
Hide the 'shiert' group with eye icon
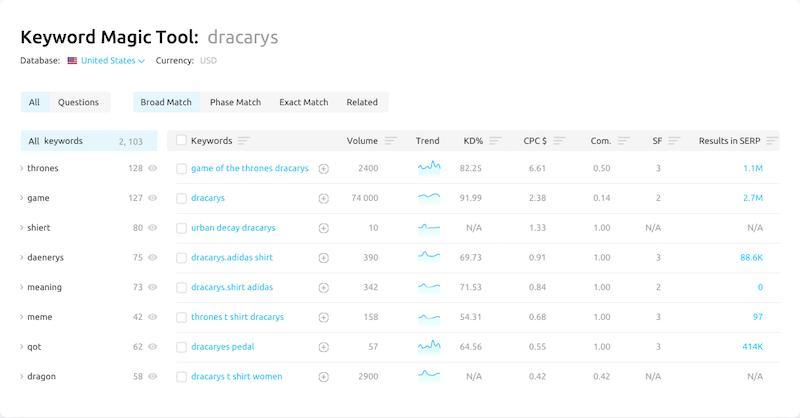pos(152,228)
